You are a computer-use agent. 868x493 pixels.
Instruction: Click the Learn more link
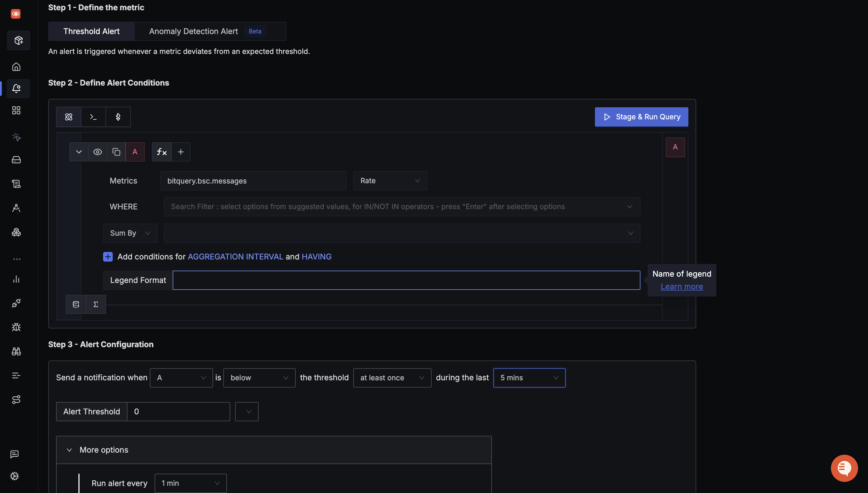tap(681, 287)
